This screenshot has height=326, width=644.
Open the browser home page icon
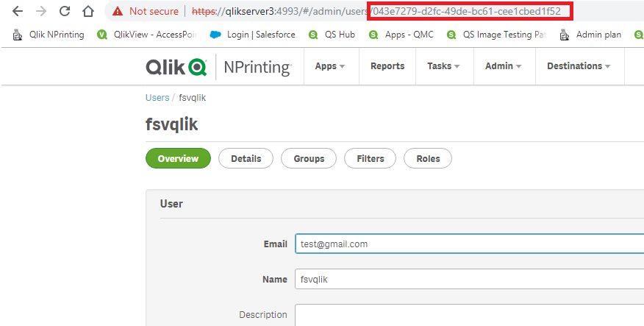point(88,11)
